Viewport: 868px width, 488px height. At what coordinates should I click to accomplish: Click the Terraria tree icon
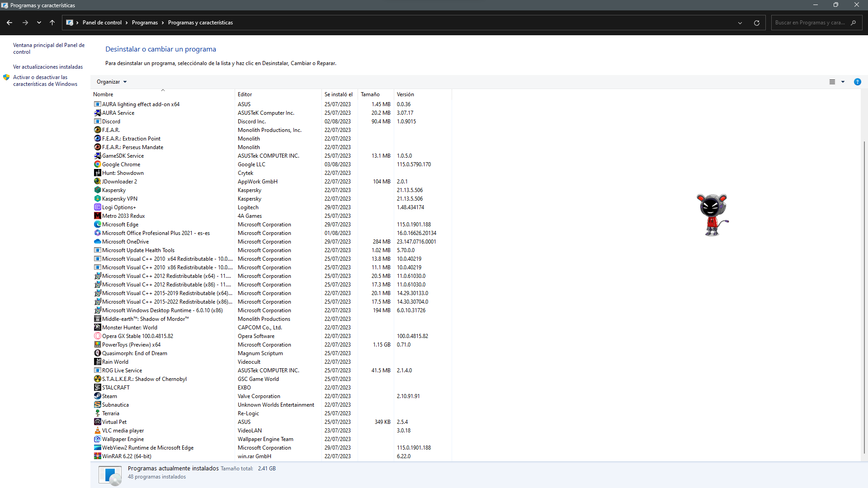tap(97, 413)
